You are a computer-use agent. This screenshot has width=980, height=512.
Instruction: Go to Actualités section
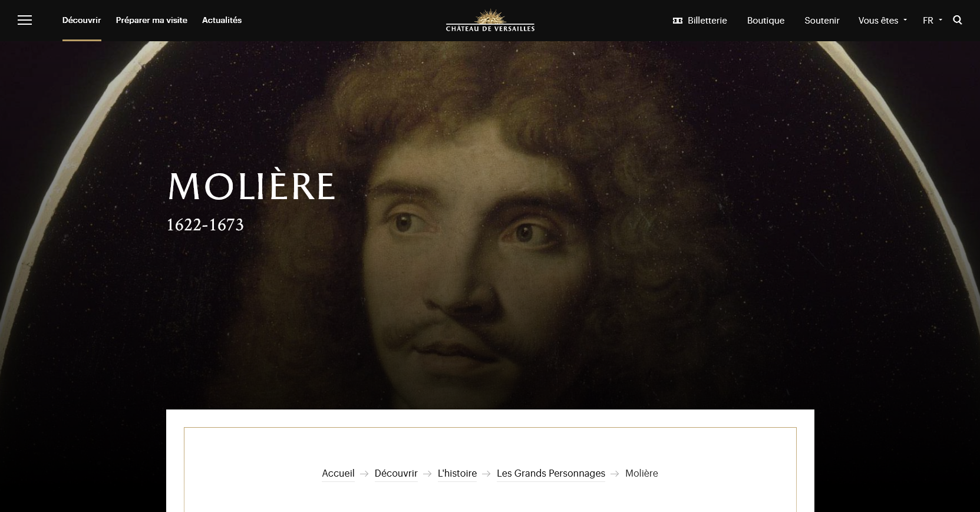coord(222,20)
